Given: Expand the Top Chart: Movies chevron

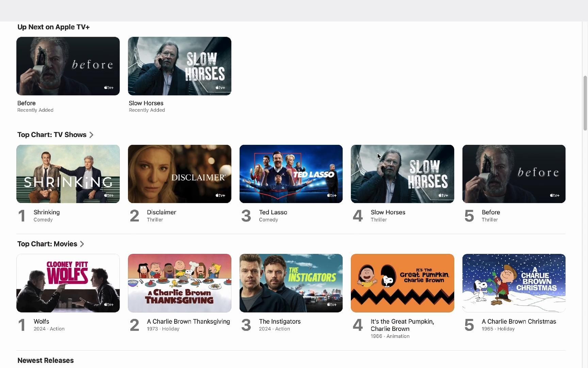Looking at the screenshot, I should coord(82,244).
